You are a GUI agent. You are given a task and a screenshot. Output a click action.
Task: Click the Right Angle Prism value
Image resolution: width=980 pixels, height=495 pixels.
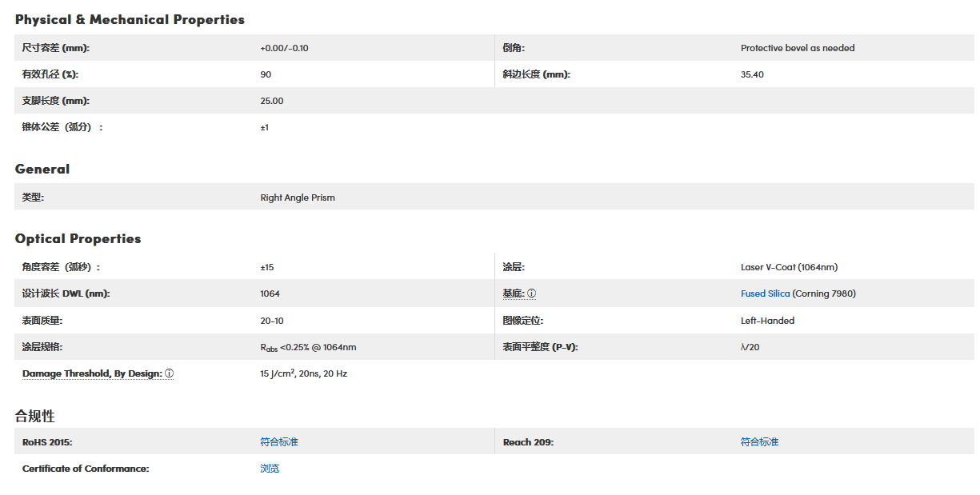pos(298,198)
